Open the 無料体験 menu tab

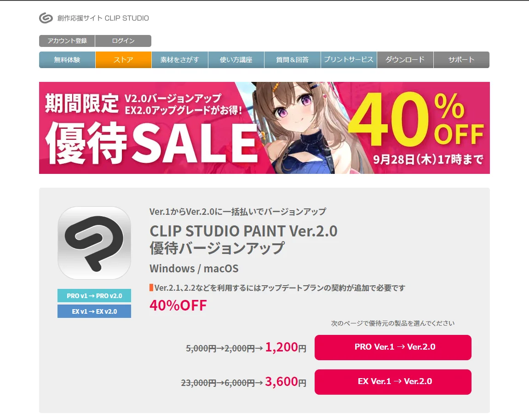(67, 60)
